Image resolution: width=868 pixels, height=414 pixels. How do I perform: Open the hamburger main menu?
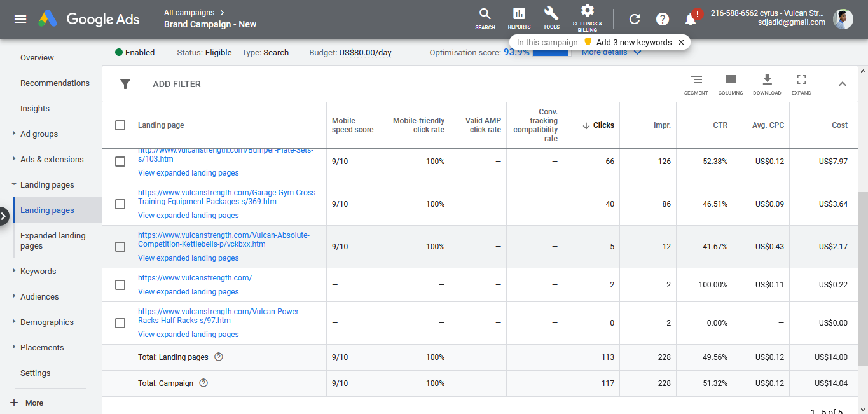tap(20, 19)
